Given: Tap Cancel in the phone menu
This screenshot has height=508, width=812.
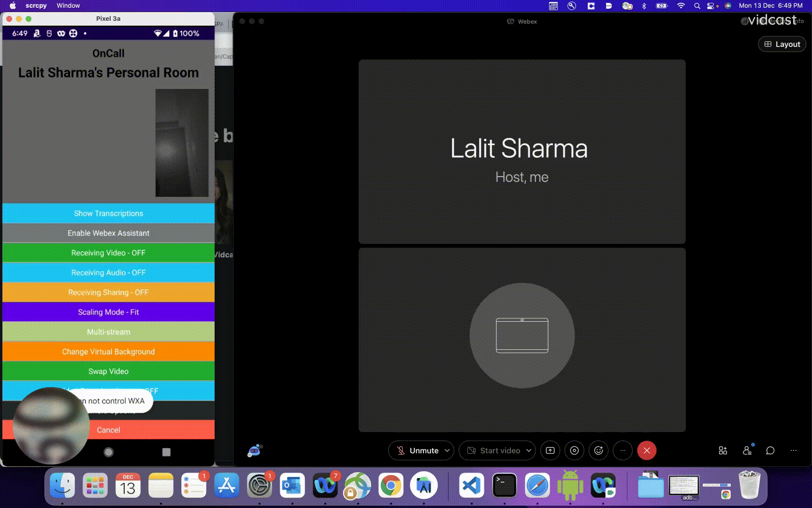Looking at the screenshot, I should coord(108,430).
